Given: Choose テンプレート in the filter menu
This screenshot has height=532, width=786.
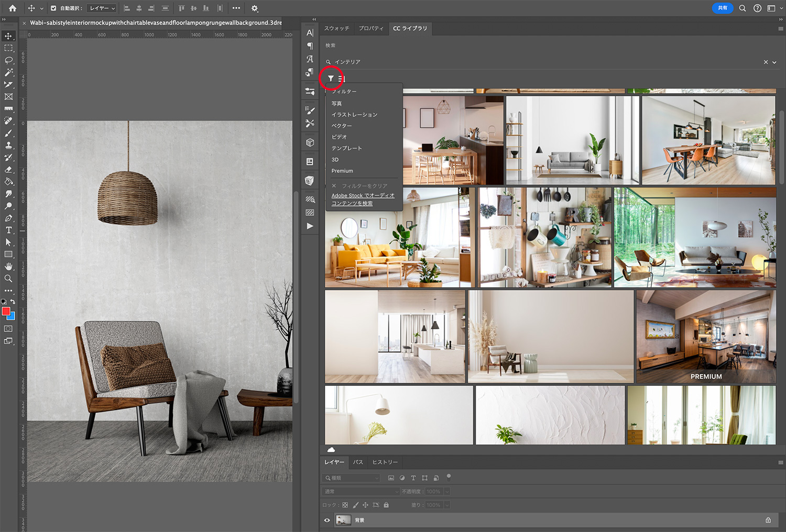Looking at the screenshot, I should coord(346,148).
